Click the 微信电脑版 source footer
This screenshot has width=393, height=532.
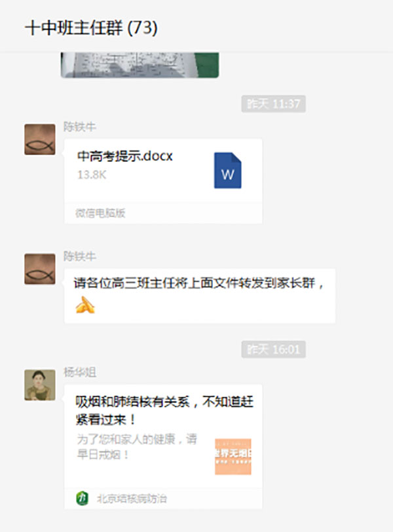click(100, 213)
